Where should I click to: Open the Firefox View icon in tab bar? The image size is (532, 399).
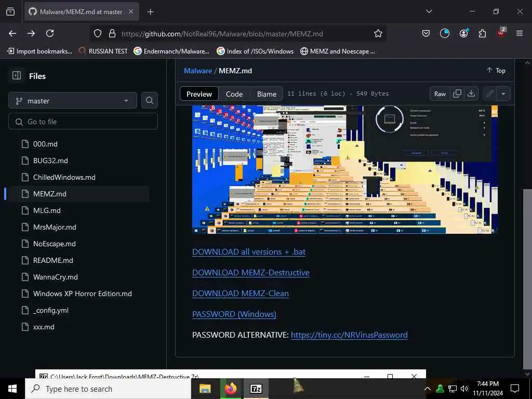[x=10, y=11]
